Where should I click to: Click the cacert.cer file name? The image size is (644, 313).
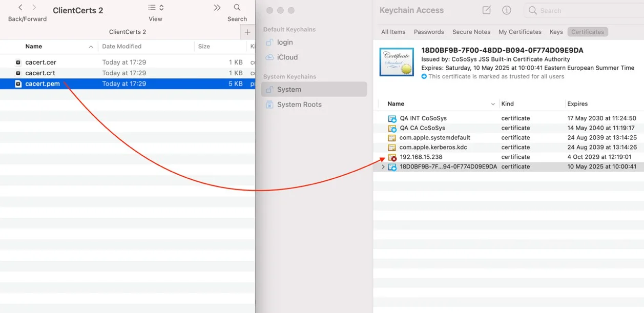click(x=40, y=62)
